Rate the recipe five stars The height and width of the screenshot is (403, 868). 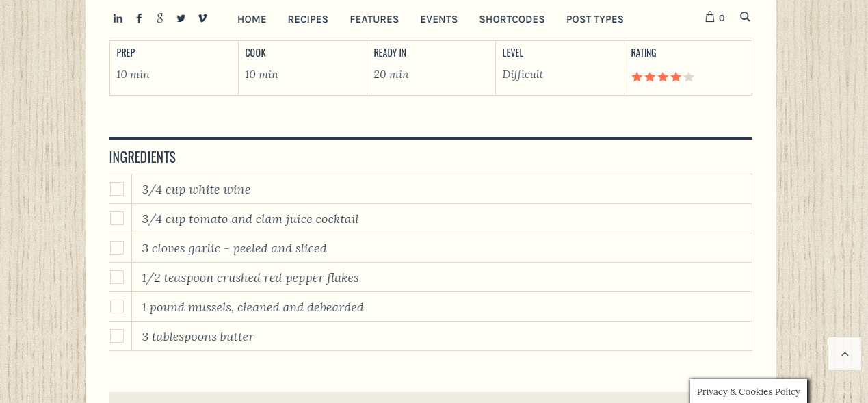689,77
